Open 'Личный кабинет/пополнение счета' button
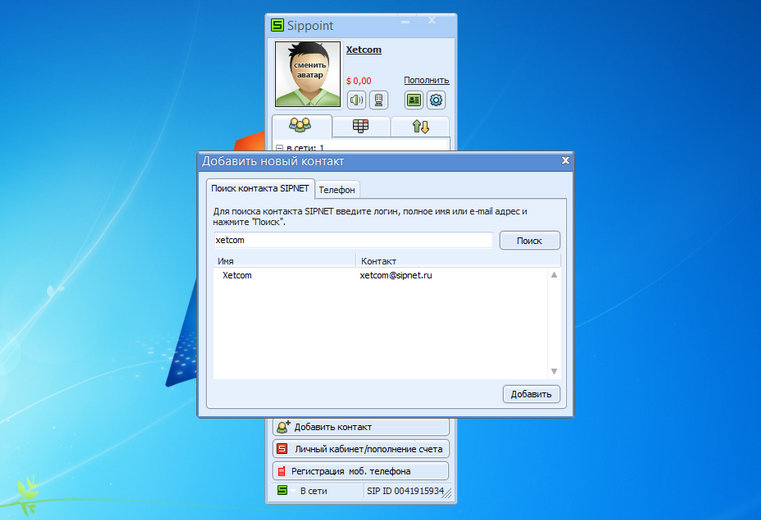 click(361, 449)
